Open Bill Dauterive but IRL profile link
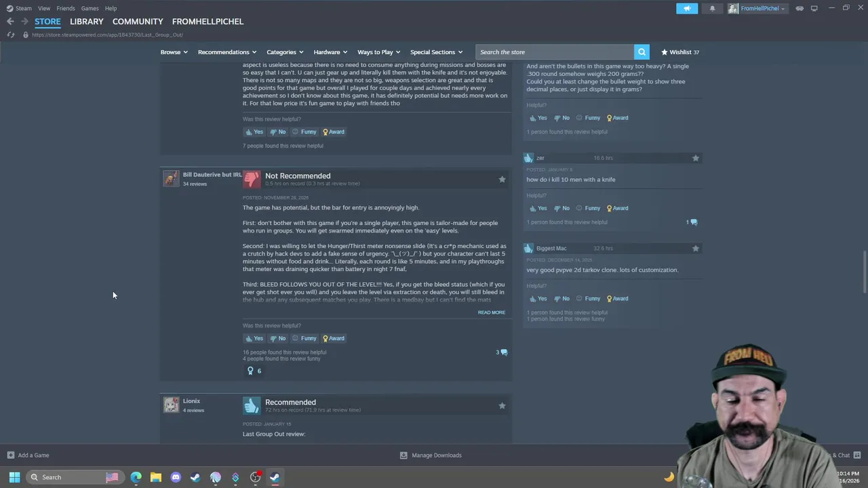 point(212,175)
